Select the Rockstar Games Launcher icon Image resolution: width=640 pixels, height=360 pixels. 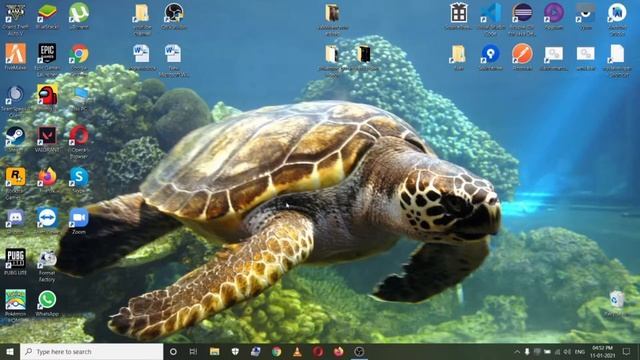click(16, 183)
